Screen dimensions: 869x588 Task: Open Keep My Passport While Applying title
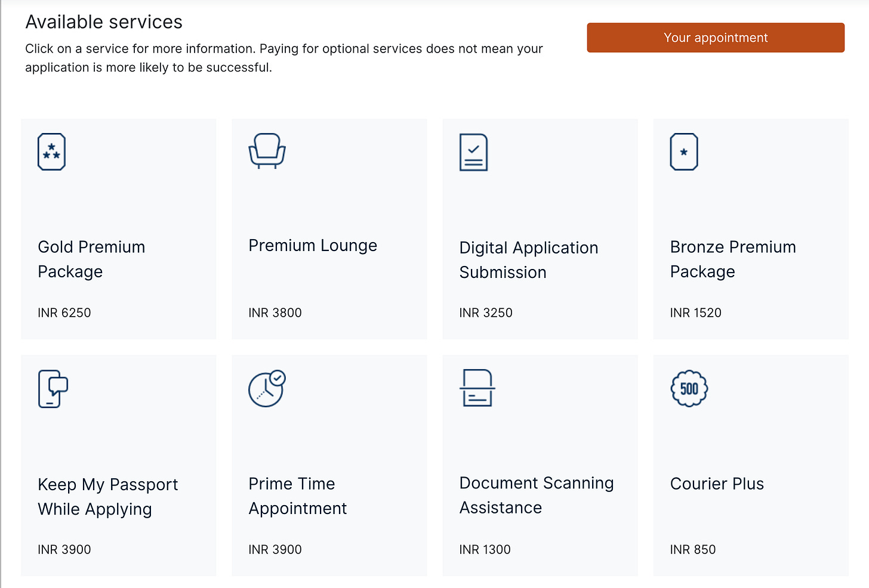coord(108,496)
